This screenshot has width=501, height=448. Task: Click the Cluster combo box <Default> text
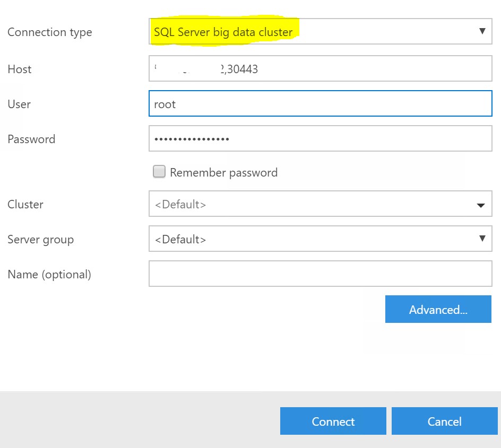(x=180, y=205)
